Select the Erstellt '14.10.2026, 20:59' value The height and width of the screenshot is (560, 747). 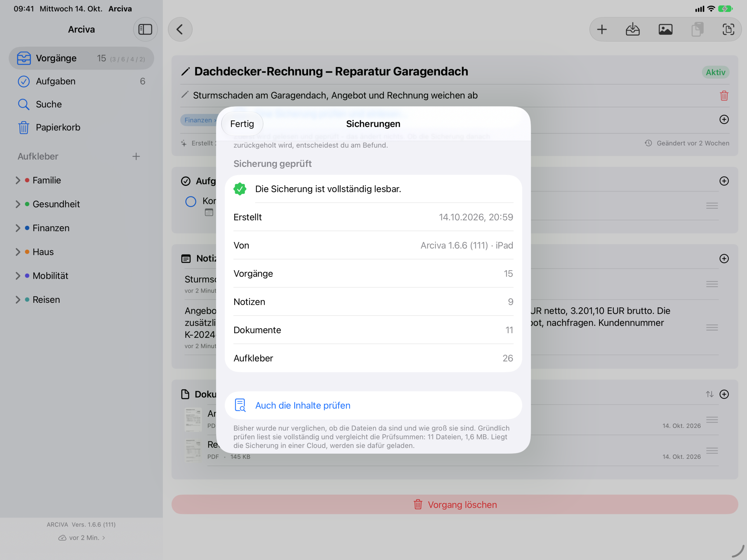tap(476, 217)
